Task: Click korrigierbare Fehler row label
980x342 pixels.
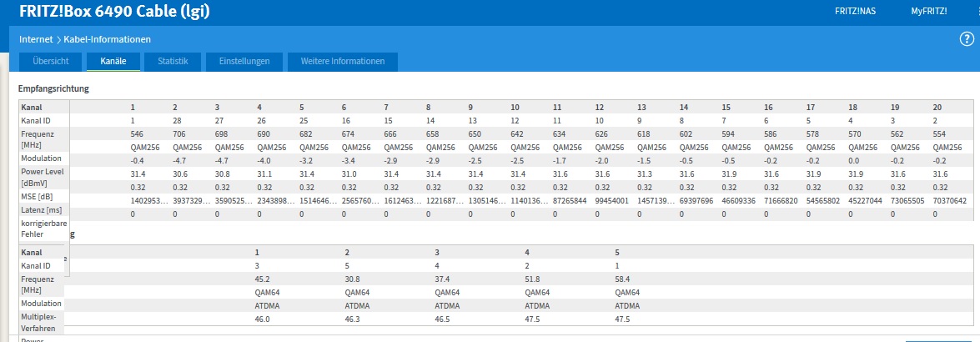Action: coord(43,229)
